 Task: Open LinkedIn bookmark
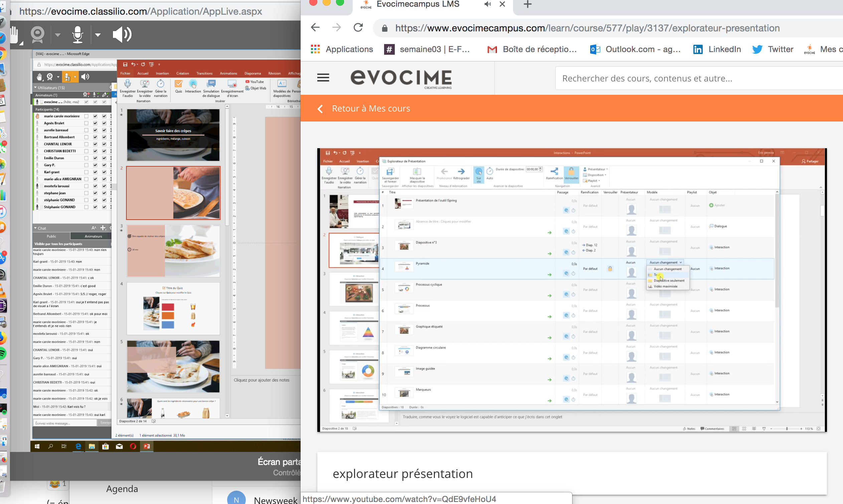tap(717, 49)
